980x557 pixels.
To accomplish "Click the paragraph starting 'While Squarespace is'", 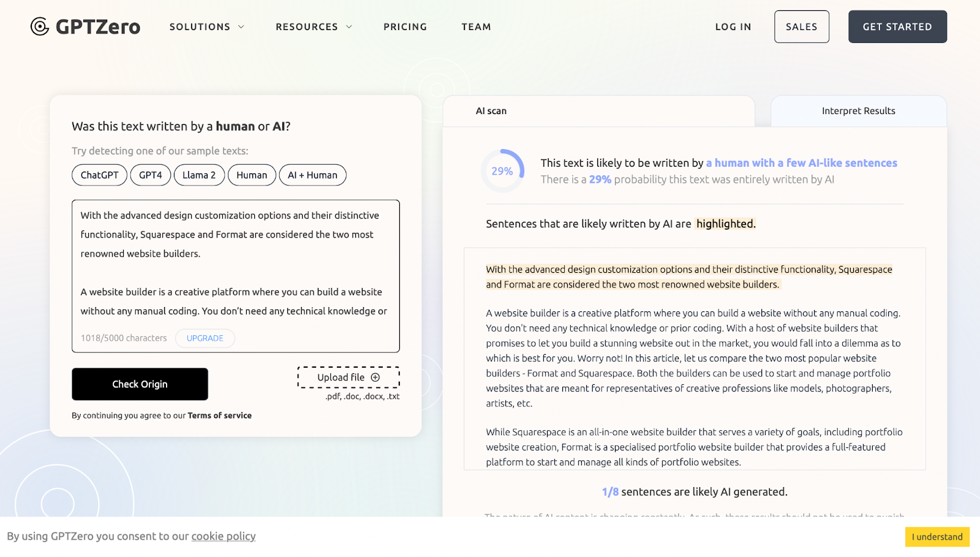I will coord(695,447).
